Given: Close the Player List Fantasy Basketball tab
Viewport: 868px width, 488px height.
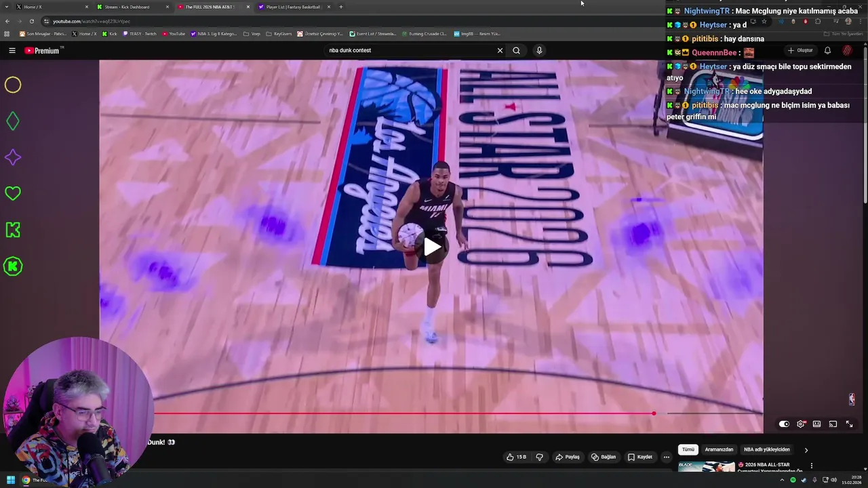Looking at the screenshot, I should 329,7.
